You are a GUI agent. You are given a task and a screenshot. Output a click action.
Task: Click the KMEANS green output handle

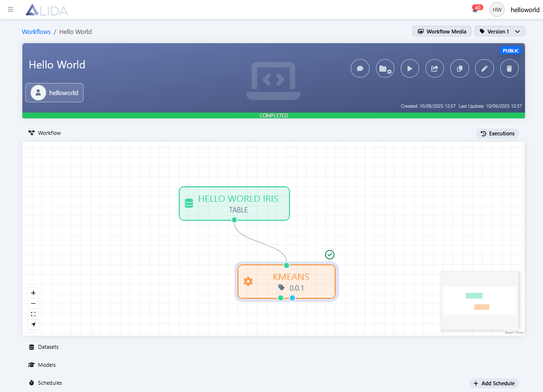point(281,298)
